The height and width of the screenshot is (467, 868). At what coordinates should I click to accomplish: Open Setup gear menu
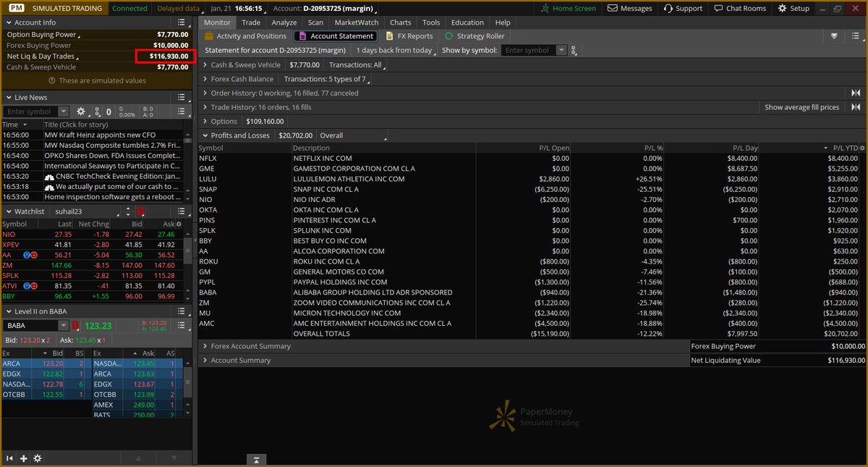pos(793,9)
